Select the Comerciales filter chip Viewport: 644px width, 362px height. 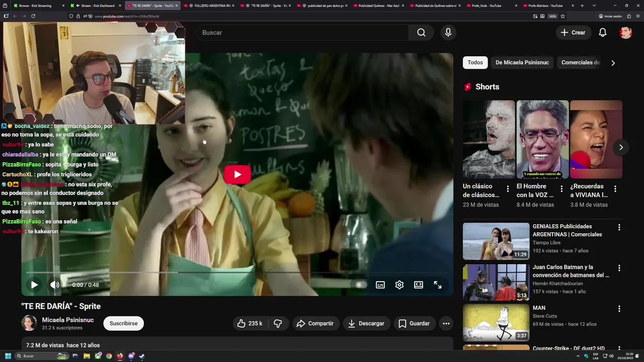click(581, 62)
